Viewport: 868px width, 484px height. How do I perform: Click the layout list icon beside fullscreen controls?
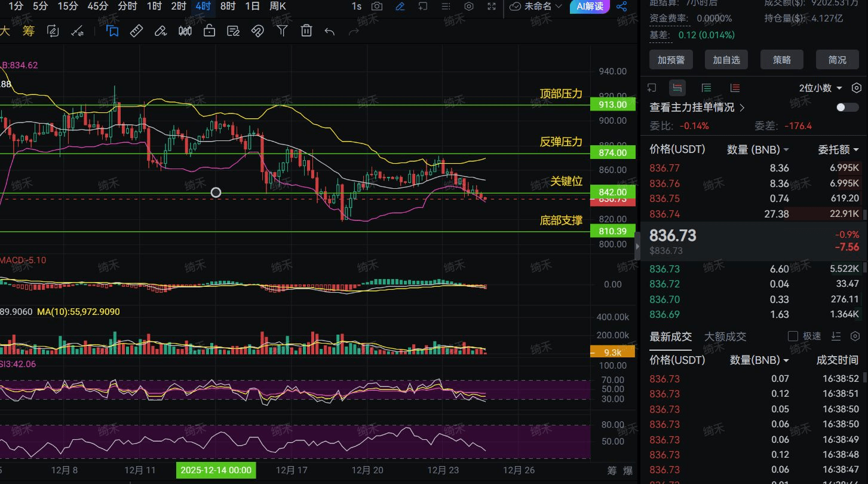(x=446, y=7)
